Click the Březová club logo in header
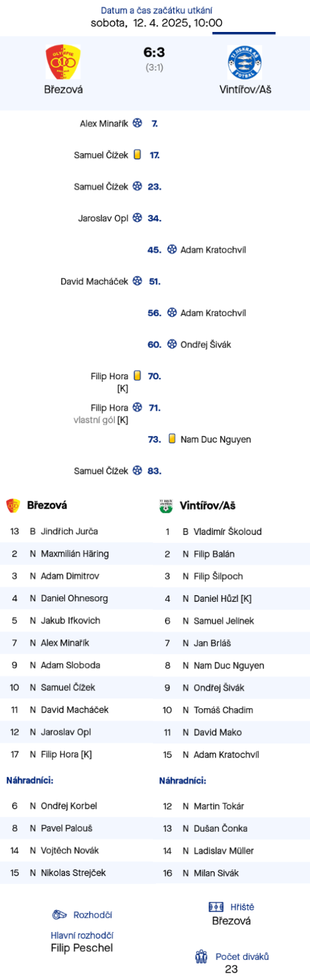 pos(63,62)
